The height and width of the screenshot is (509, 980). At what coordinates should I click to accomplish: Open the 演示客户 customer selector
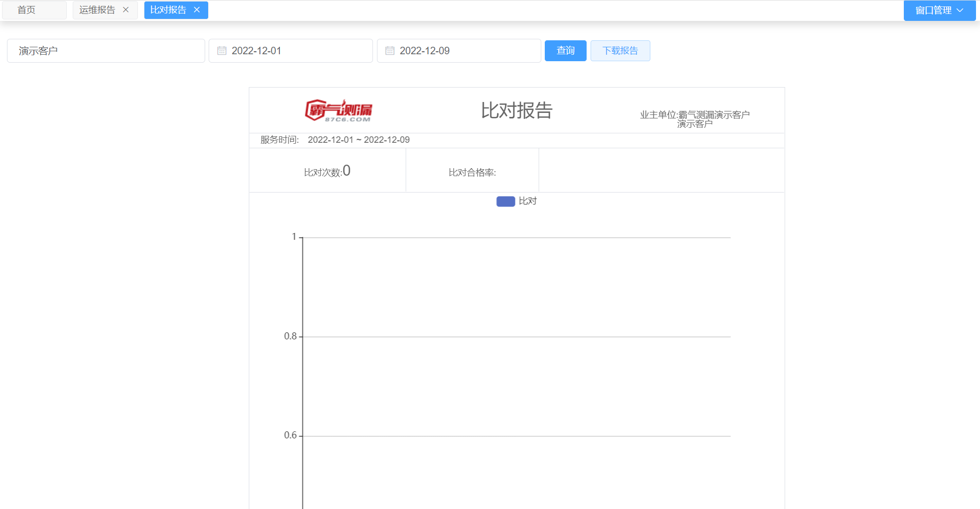pos(106,51)
